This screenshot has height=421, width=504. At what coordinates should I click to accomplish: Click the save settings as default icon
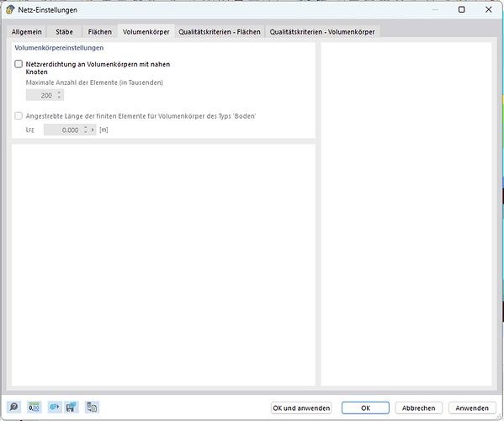(72, 408)
